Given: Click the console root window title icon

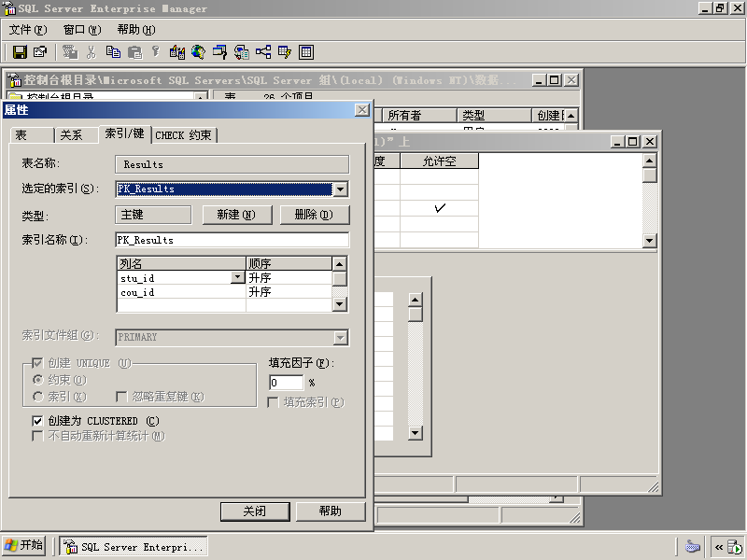Looking at the screenshot, I should [15, 80].
